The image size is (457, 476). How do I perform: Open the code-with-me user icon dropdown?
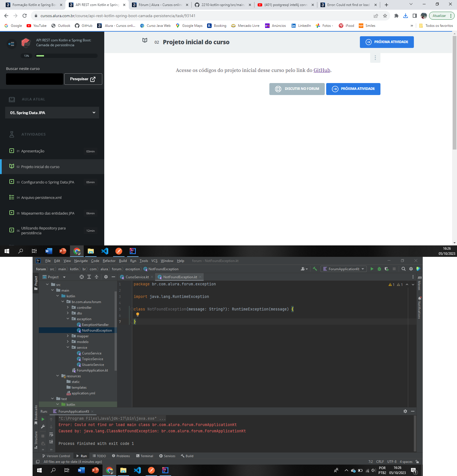pyautogui.click(x=304, y=269)
